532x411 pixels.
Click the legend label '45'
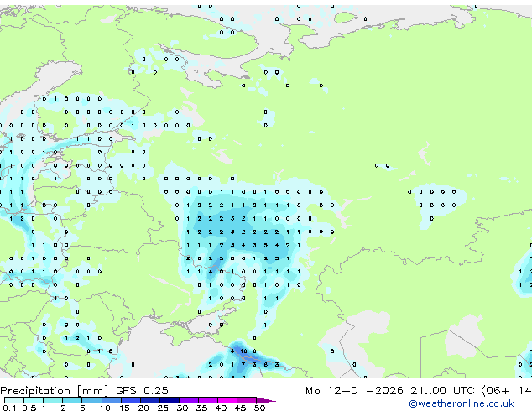(x=240, y=408)
